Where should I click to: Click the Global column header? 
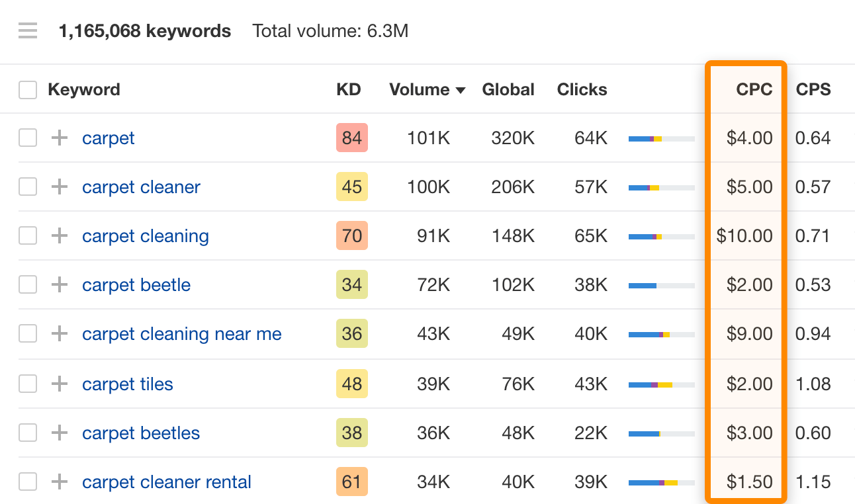pyautogui.click(x=508, y=90)
